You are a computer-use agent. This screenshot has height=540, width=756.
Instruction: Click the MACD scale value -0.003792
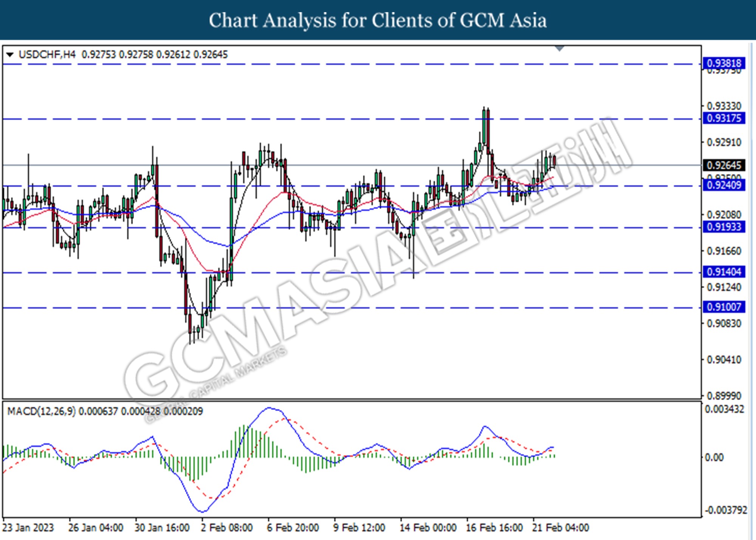pos(725,510)
